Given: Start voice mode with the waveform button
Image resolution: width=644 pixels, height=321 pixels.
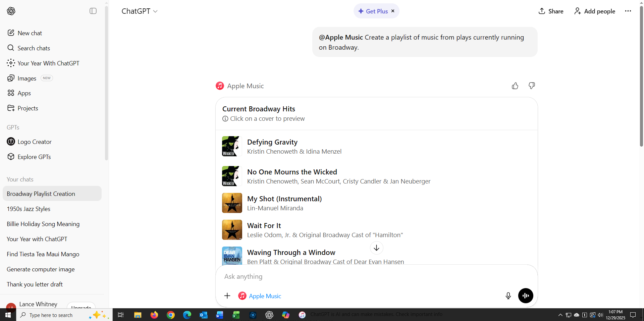Looking at the screenshot, I should pos(526,296).
